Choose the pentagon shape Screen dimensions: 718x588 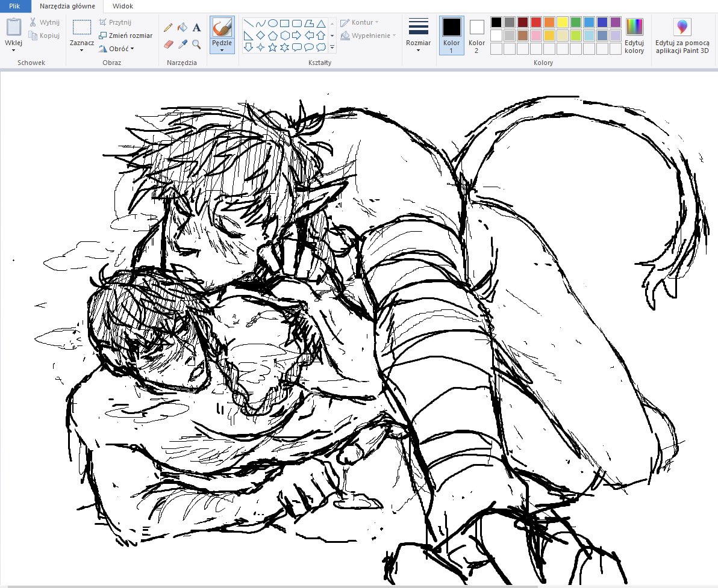272,36
